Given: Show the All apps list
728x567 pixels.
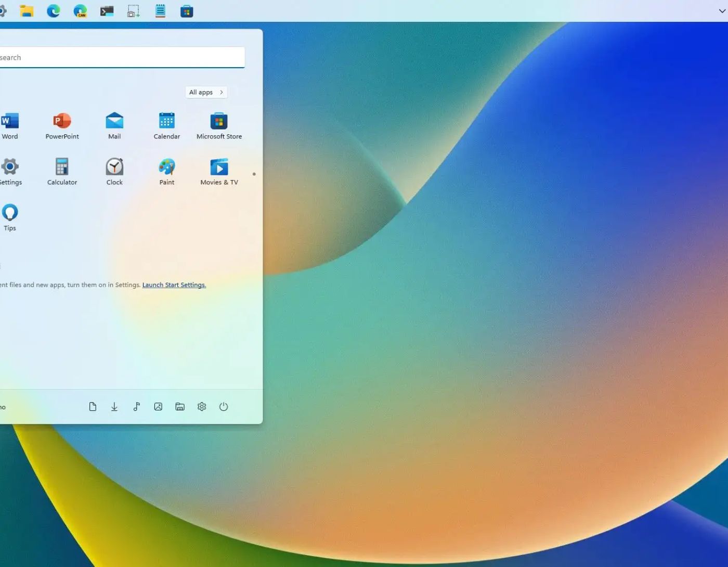Looking at the screenshot, I should [206, 92].
